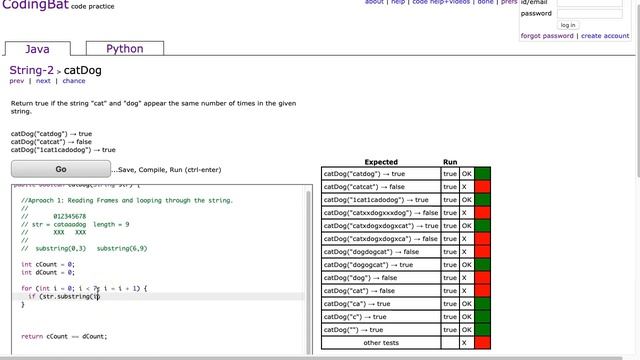Open the create account link
640x360 pixels.
point(605,36)
